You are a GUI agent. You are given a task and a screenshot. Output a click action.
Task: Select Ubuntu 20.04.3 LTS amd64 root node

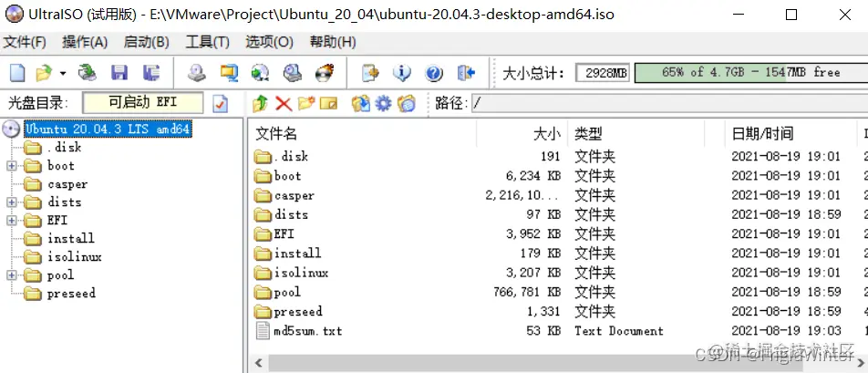108,130
